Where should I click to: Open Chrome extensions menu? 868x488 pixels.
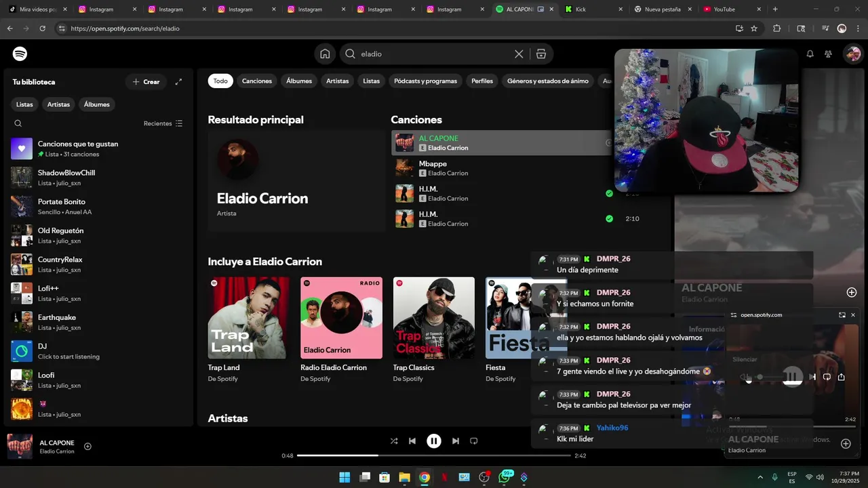tap(777, 28)
